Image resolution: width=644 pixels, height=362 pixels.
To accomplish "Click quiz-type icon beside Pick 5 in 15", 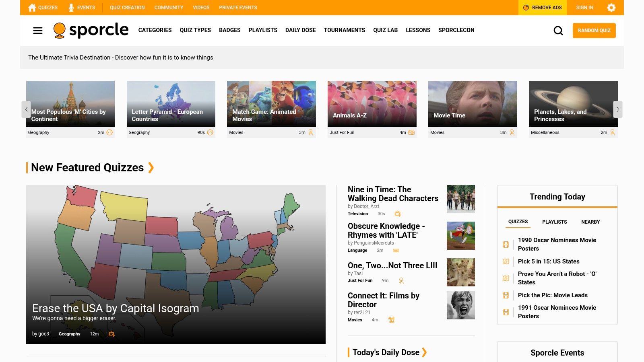I will 506,261.
